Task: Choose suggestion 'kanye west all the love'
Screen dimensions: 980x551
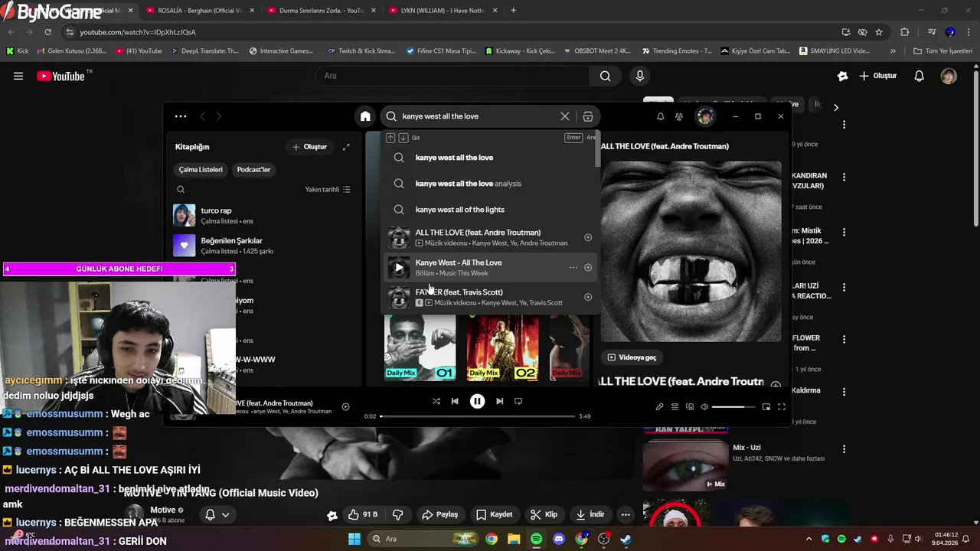Action: (x=490, y=158)
